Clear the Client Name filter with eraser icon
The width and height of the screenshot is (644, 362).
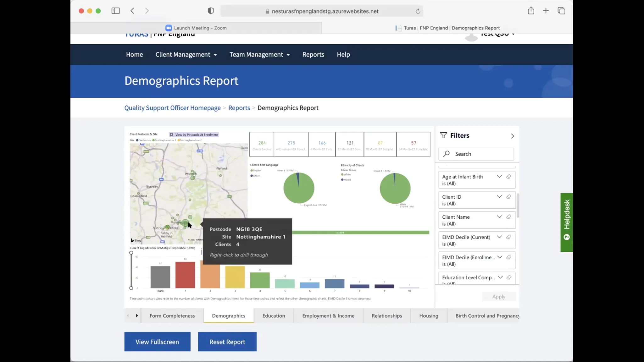(508, 217)
